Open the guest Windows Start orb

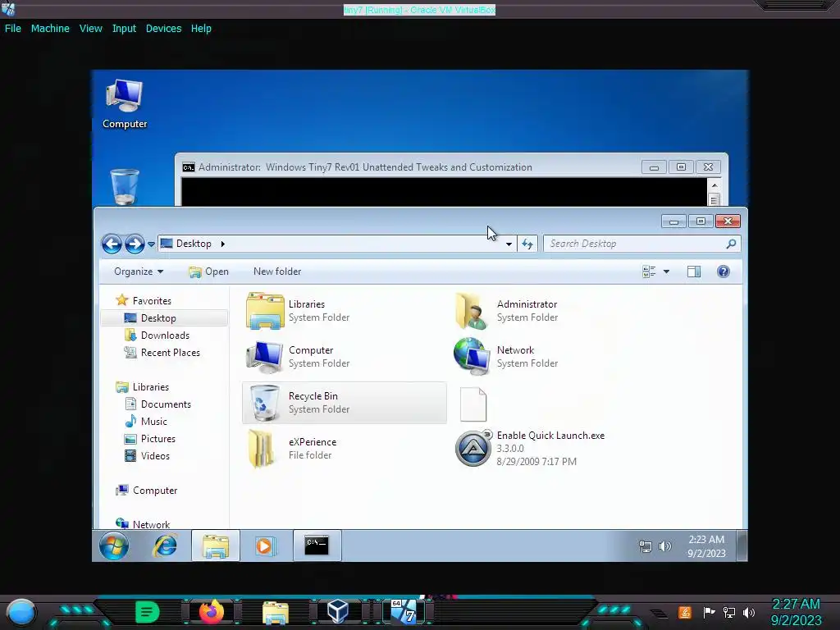click(x=113, y=546)
